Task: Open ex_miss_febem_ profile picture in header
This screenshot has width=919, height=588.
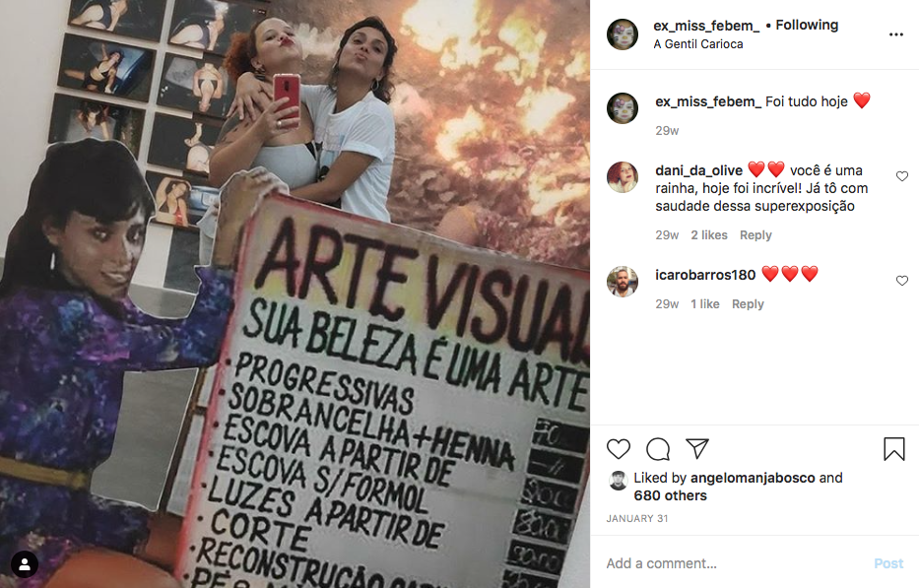Action: (x=623, y=34)
